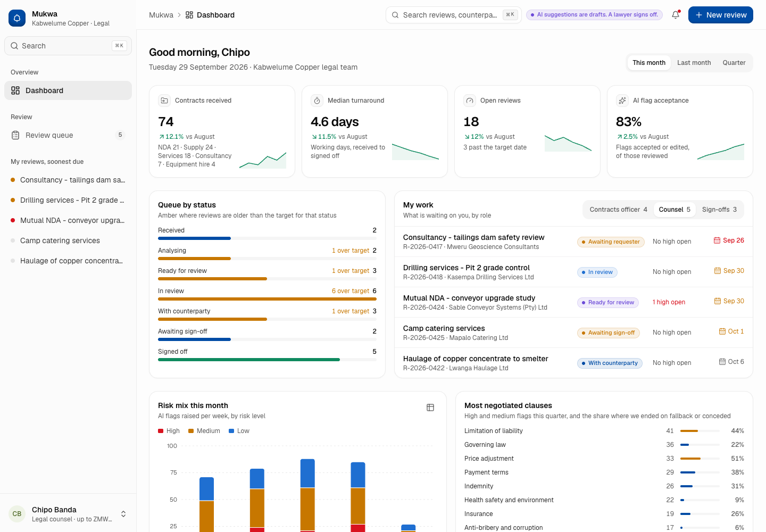Click the Dashboard icon in sidebar
Image resolution: width=766 pixels, height=532 pixels.
[15, 90]
